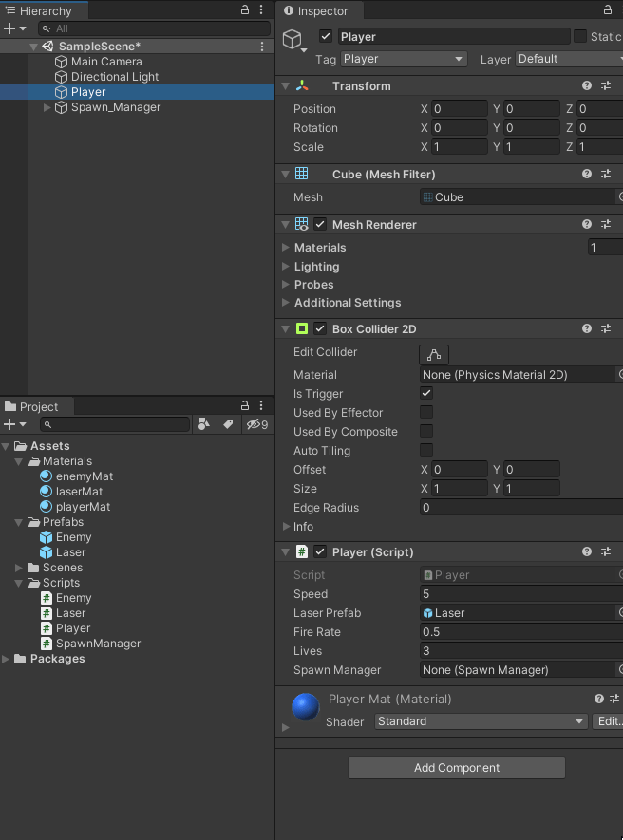Viewport: 623px width, 840px height.
Task: Open Transform component preset settings icon
Action: (x=606, y=85)
